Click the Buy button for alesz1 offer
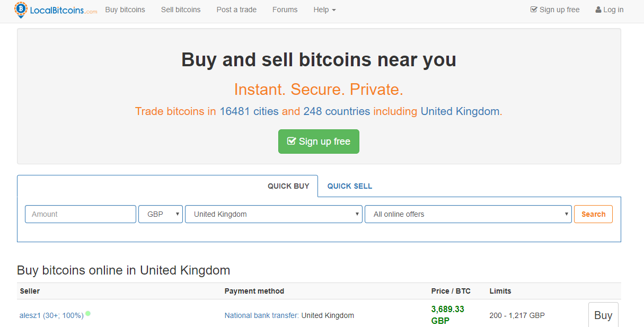Viewport: 644px width, 327px height. coord(603,315)
